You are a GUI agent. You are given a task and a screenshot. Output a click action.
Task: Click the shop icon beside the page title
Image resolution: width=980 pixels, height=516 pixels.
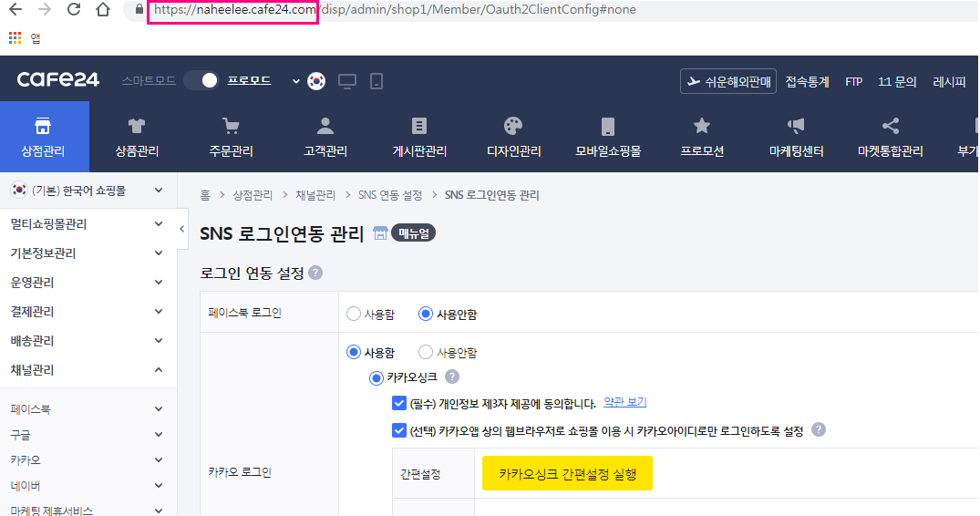(x=380, y=233)
